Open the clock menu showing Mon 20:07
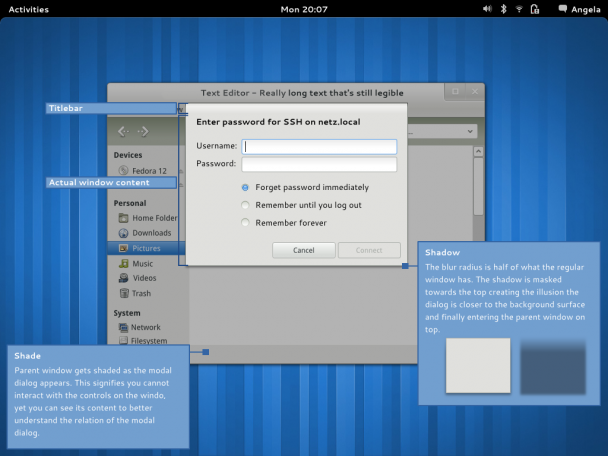Image resolution: width=608 pixels, height=456 pixels. pos(304,9)
